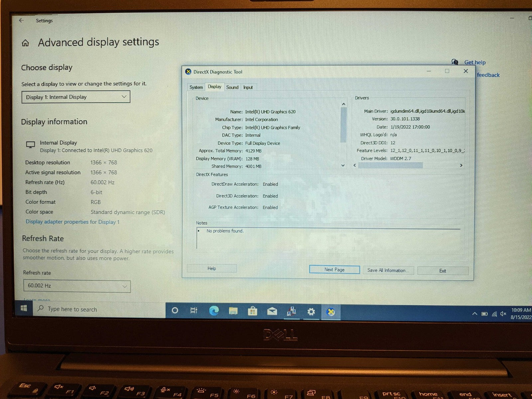Go back with the Settings back arrow

pyautogui.click(x=22, y=20)
